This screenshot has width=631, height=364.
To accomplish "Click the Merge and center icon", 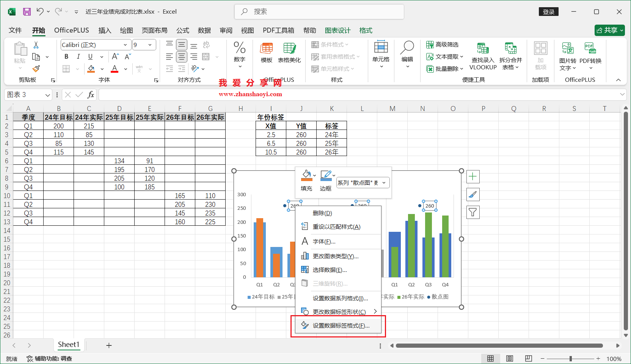I will tap(206, 57).
